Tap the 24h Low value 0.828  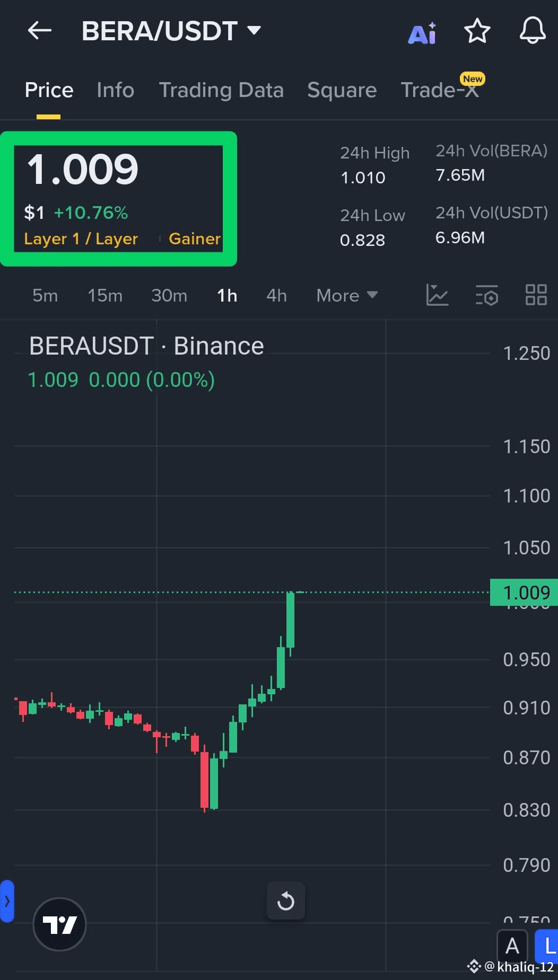coord(362,240)
